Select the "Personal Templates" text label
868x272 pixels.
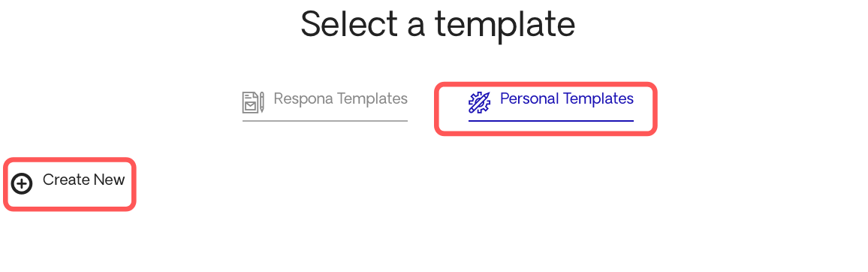(566, 98)
